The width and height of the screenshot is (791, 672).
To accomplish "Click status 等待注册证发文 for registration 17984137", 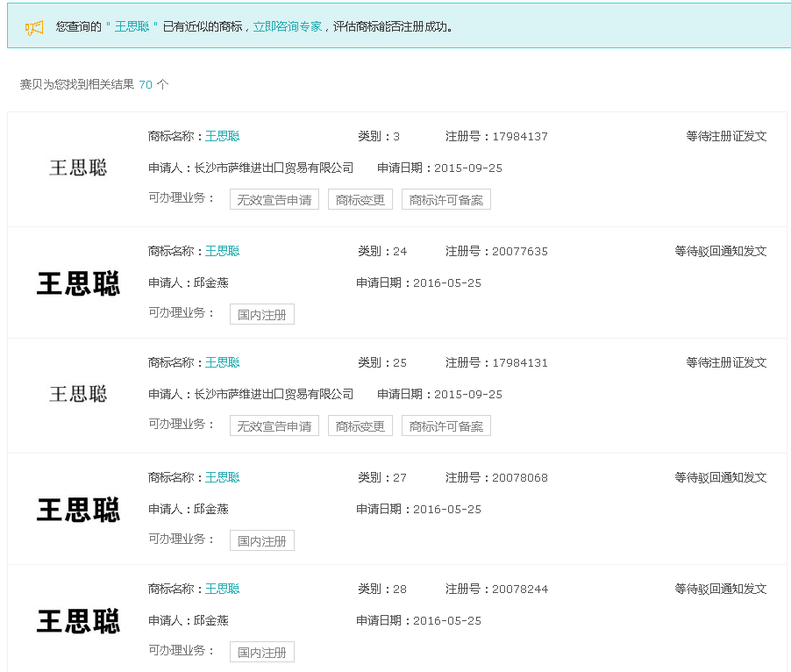I will [726, 136].
